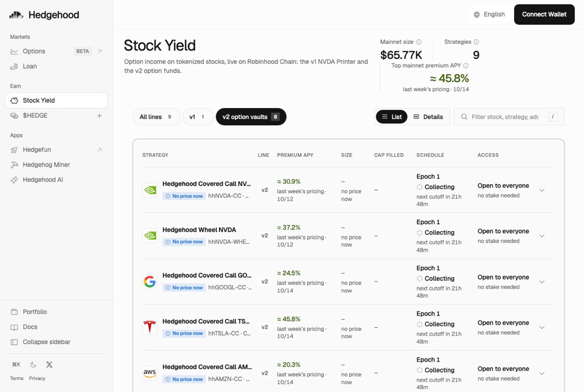
Task: Click the Hedgehood AI sparkle icon
Action: click(14, 180)
